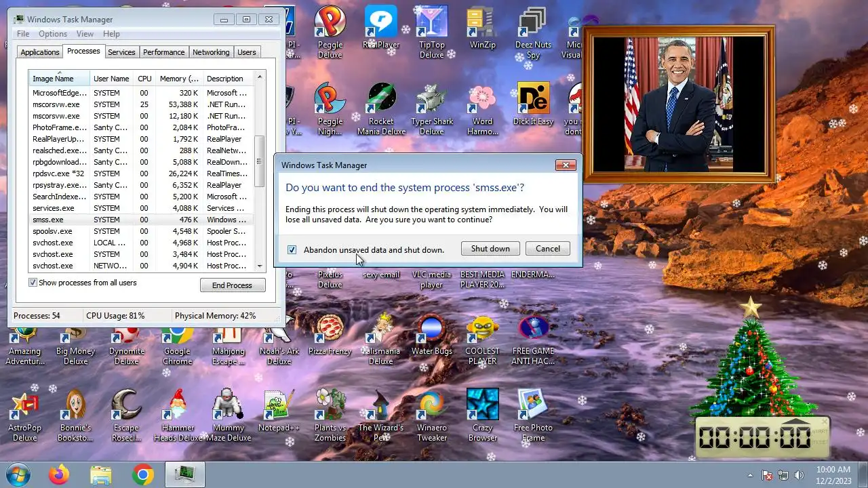This screenshot has width=868, height=488.
Task: Select the smss.exe process row
Action: (x=141, y=220)
